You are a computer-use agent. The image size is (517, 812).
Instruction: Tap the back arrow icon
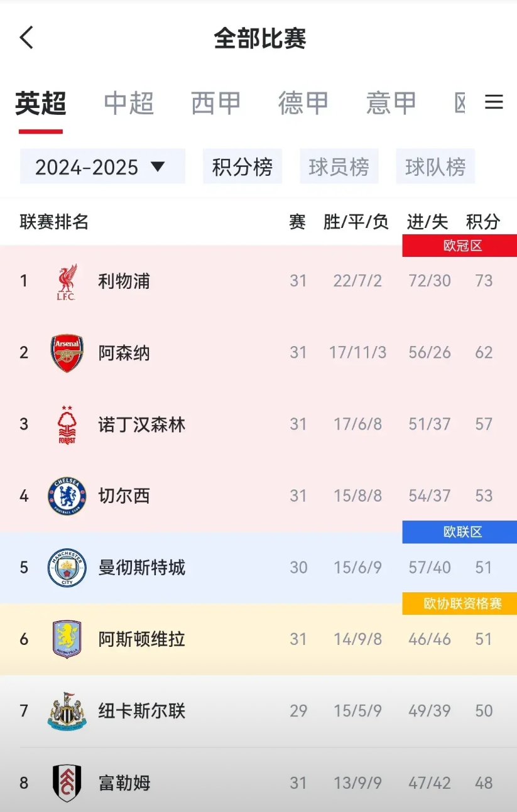click(x=26, y=38)
